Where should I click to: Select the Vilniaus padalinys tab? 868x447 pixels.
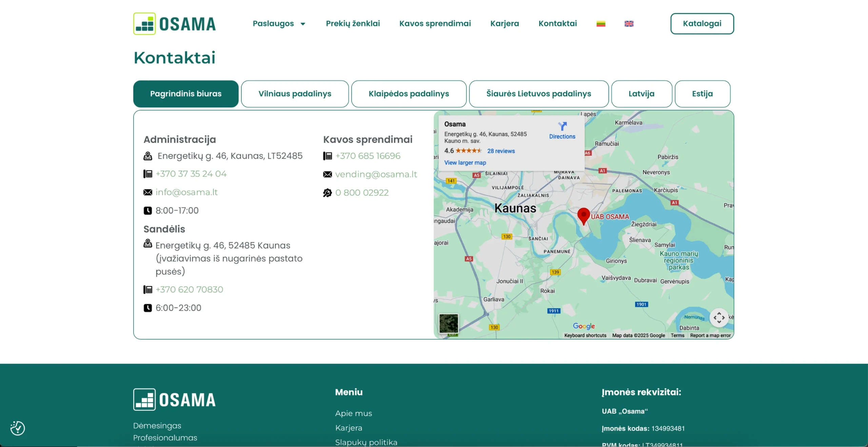295,94
